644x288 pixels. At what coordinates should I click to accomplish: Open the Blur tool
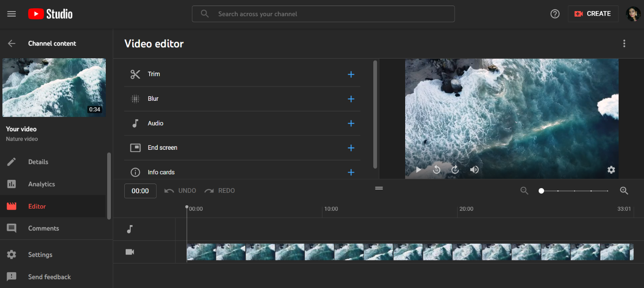coord(153,98)
